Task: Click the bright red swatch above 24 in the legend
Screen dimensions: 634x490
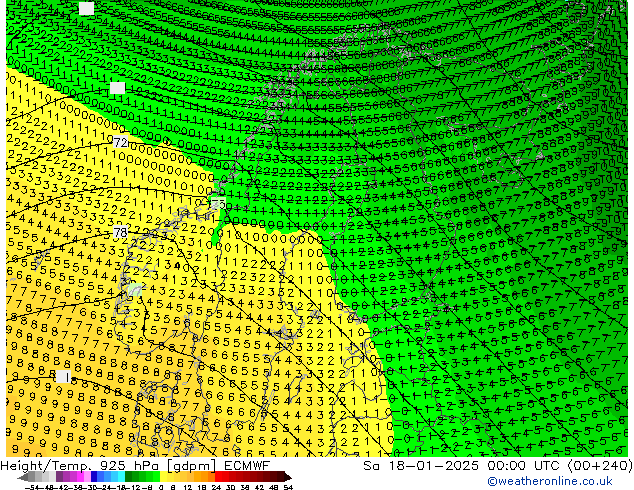Action: pos(218,477)
